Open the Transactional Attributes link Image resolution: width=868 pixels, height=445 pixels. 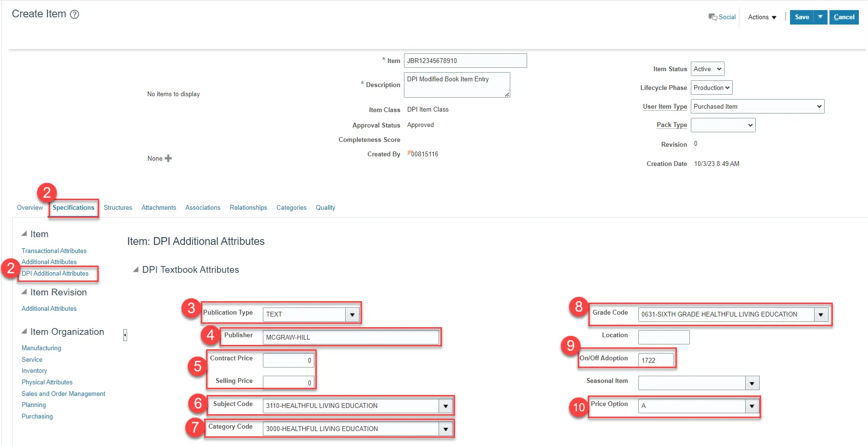(54, 251)
